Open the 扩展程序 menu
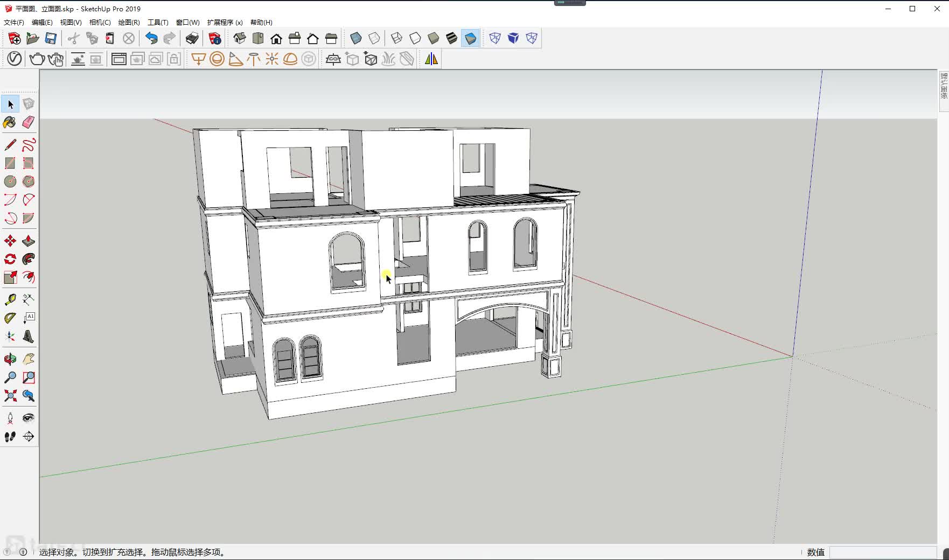 pos(225,23)
